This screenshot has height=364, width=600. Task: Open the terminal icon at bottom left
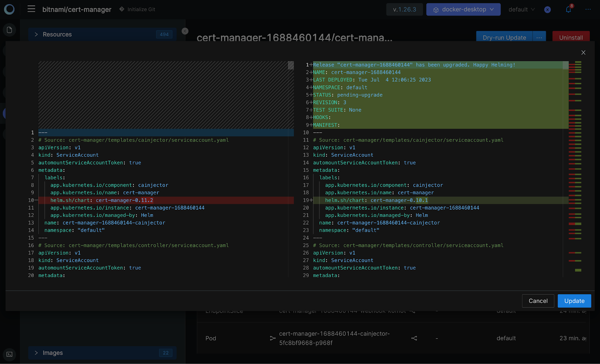9,354
